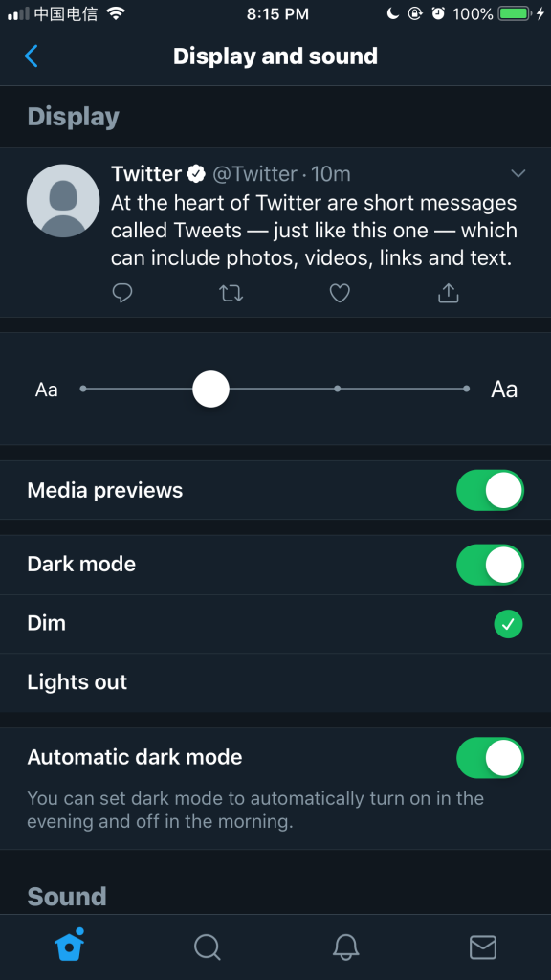Expand the Tweet options chevron

518,173
